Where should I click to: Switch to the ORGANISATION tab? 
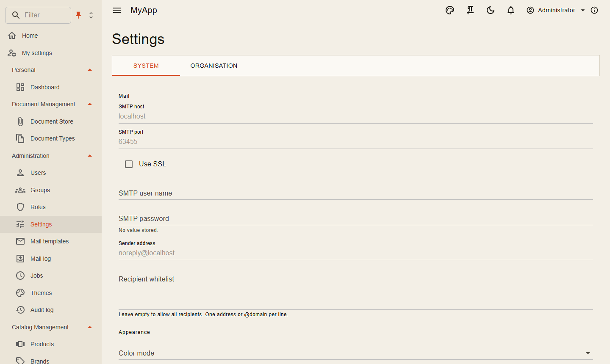214,66
